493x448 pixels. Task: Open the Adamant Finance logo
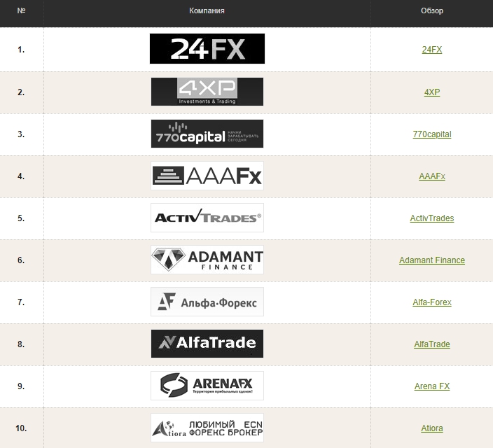pyautogui.click(x=207, y=260)
